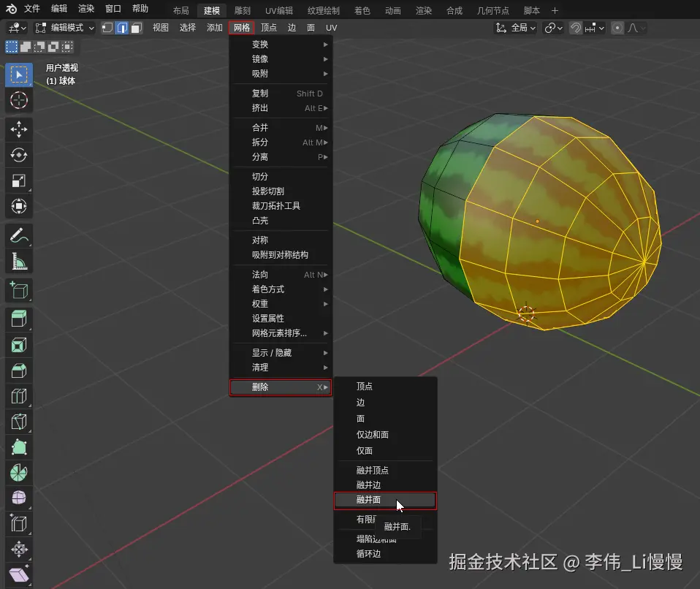This screenshot has width=700, height=589.
Task: Select the Select Box tool
Action: [19, 75]
